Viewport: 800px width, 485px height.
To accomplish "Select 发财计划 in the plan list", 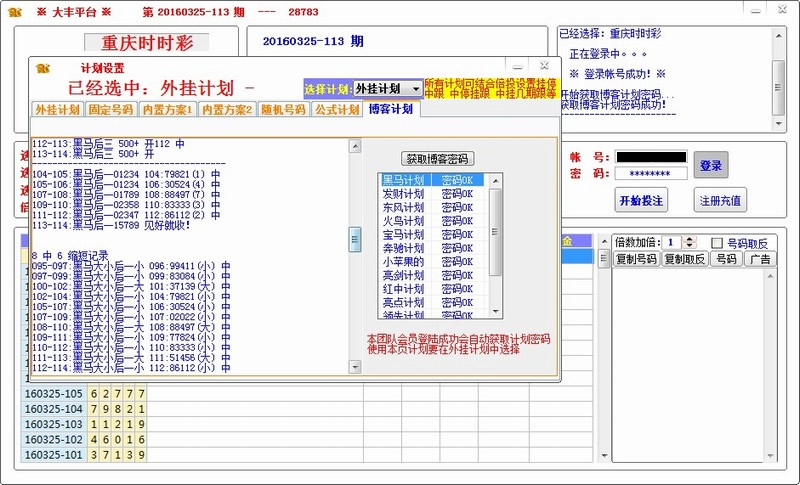I will [433, 194].
